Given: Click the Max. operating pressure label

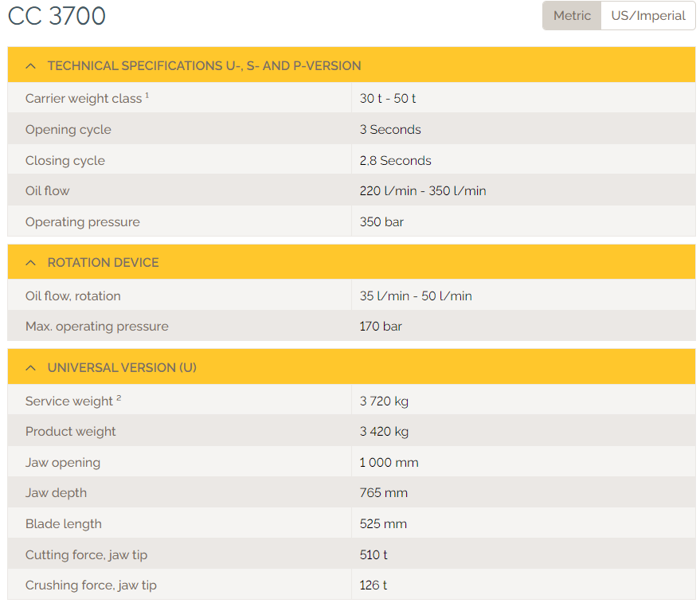Looking at the screenshot, I should click(x=96, y=327).
